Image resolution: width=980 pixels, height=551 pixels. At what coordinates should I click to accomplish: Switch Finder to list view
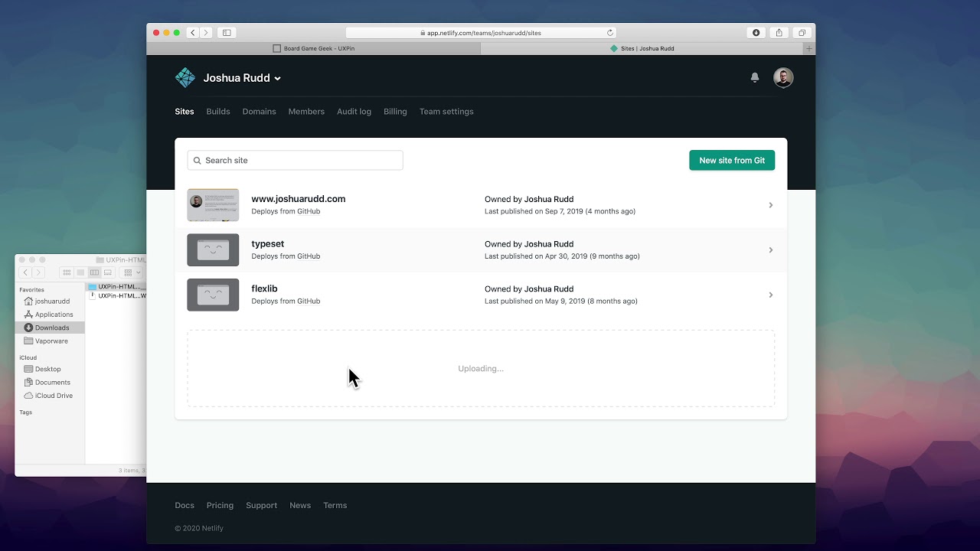coord(80,272)
